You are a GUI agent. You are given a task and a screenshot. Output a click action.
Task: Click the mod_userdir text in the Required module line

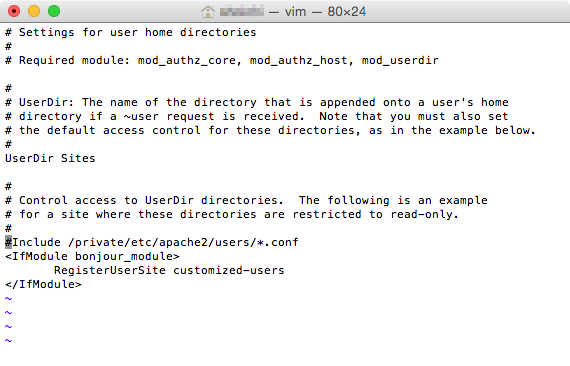400,60
